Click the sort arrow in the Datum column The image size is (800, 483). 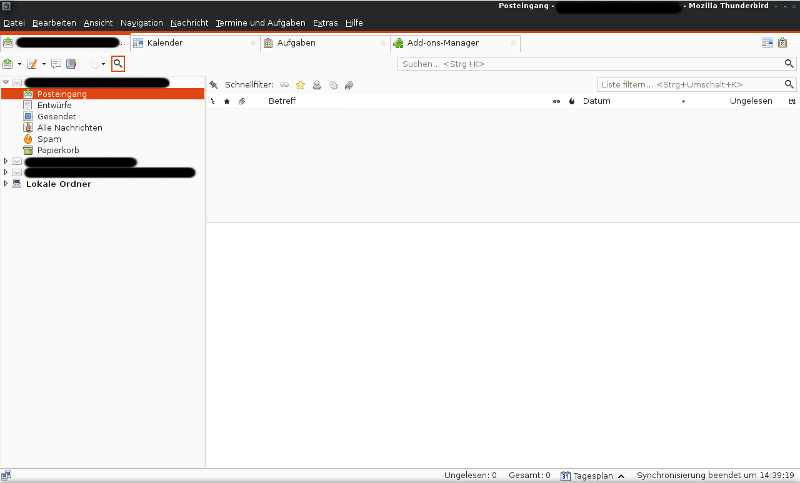click(x=684, y=101)
